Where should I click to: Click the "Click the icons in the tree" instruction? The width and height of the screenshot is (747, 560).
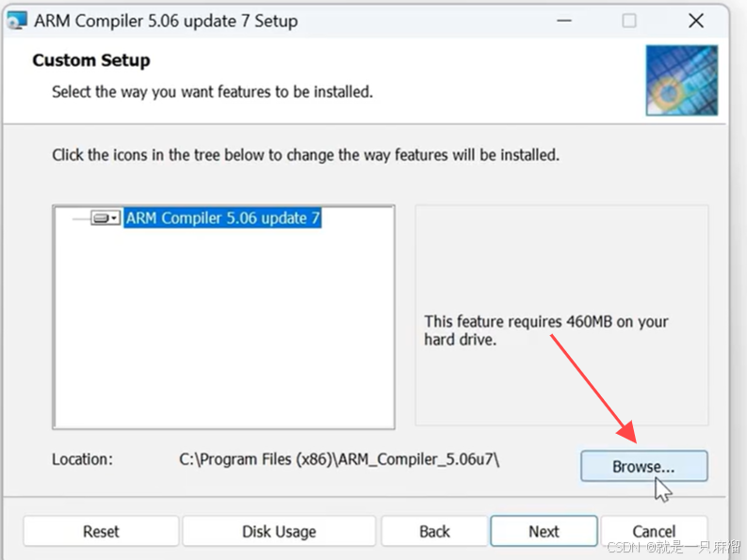(305, 154)
